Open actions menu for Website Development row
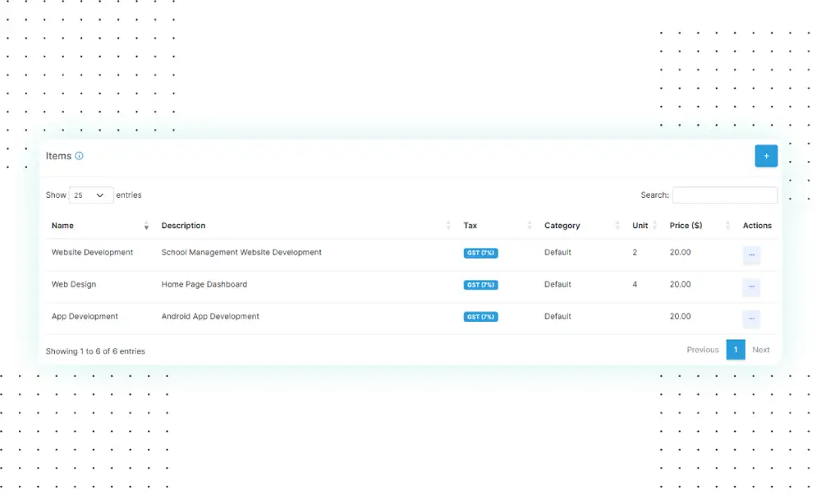This screenshot has height=504, width=821. (751, 255)
